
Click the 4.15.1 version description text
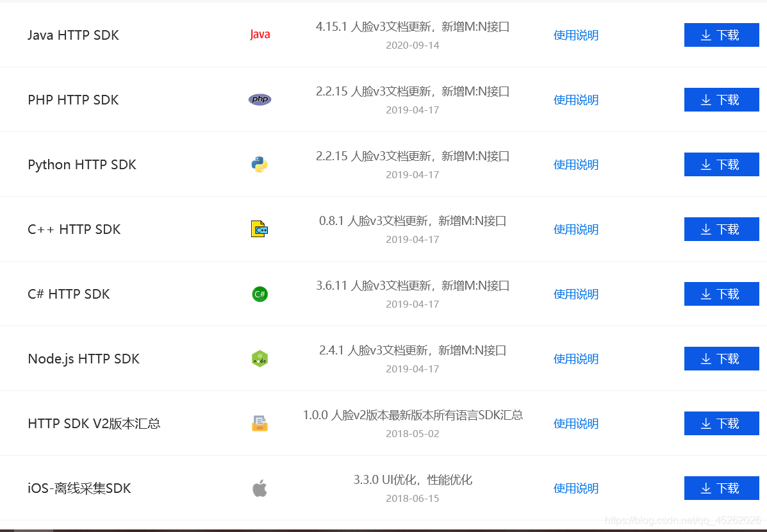click(413, 26)
